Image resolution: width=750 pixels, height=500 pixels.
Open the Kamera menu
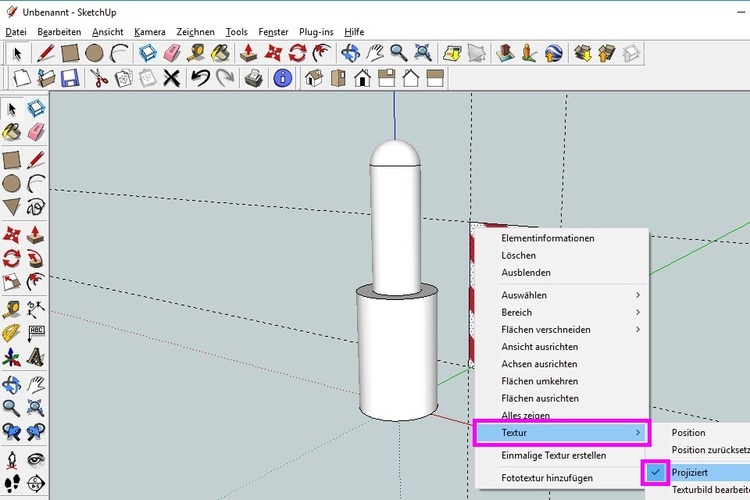click(x=150, y=32)
